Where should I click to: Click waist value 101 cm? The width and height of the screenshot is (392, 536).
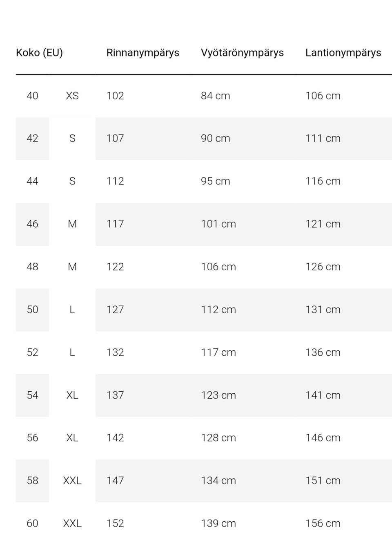pos(218,224)
